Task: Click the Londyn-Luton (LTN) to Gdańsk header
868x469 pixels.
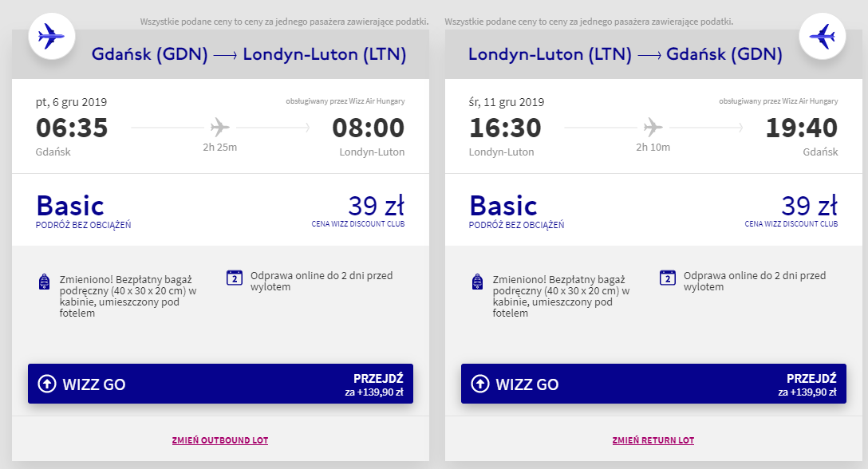Action: pos(625,55)
